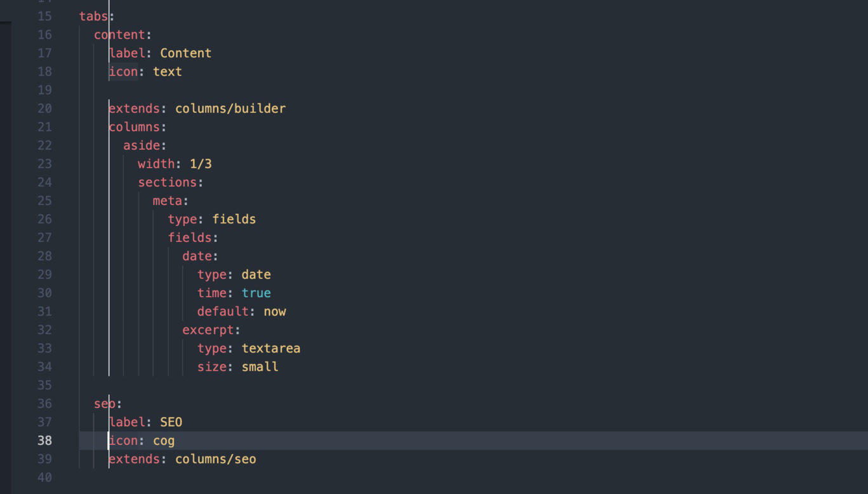This screenshot has width=868, height=494.
Task: Click the 'label' key before Content
Action: click(x=127, y=53)
